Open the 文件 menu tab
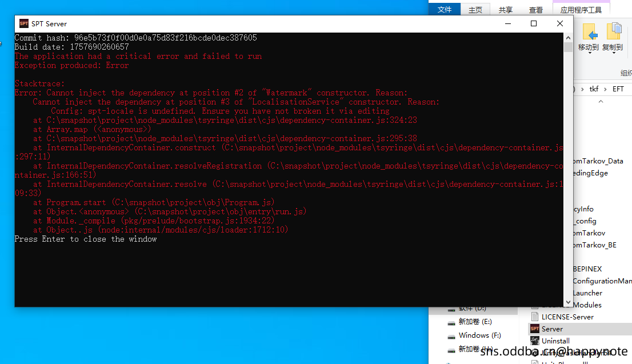 445,10
